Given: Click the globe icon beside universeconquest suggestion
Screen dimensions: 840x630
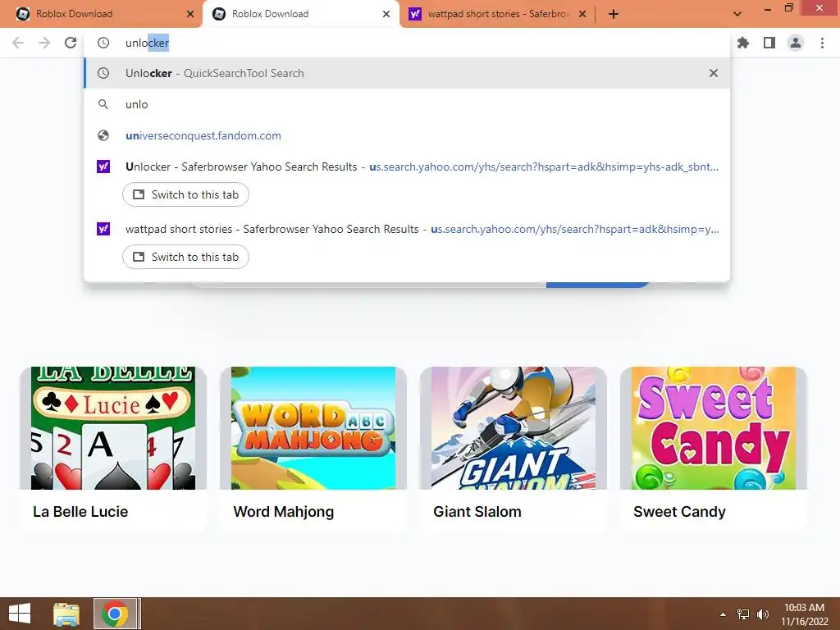Looking at the screenshot, I should pos(103,135).
